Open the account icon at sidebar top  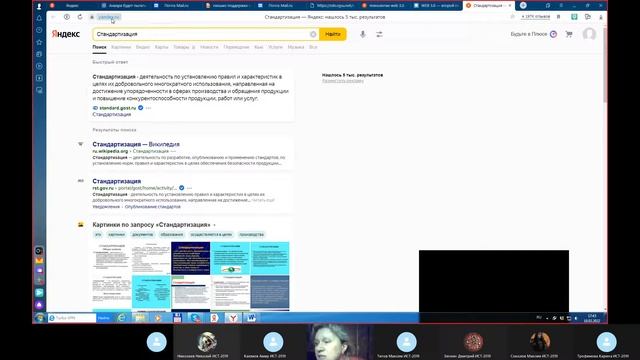pos(39,6)
